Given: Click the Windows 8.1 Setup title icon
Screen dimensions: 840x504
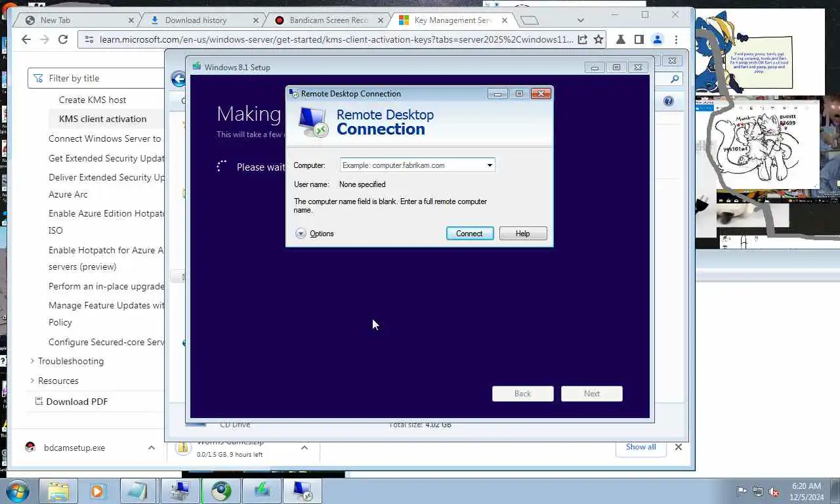Looking at the screenshot, I should (x=196, y=66).
